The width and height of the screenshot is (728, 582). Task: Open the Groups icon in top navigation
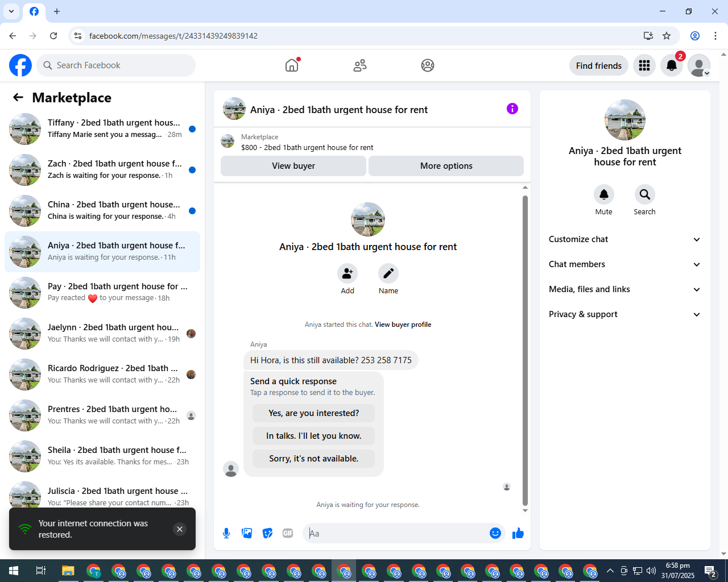click(428, 65)
